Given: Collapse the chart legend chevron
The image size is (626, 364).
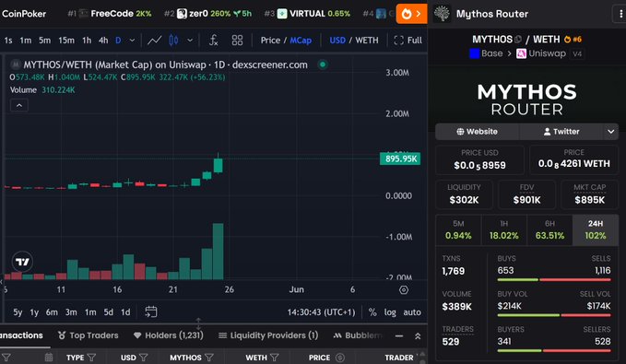Looking at the screenshot, I should click(19, 105).
